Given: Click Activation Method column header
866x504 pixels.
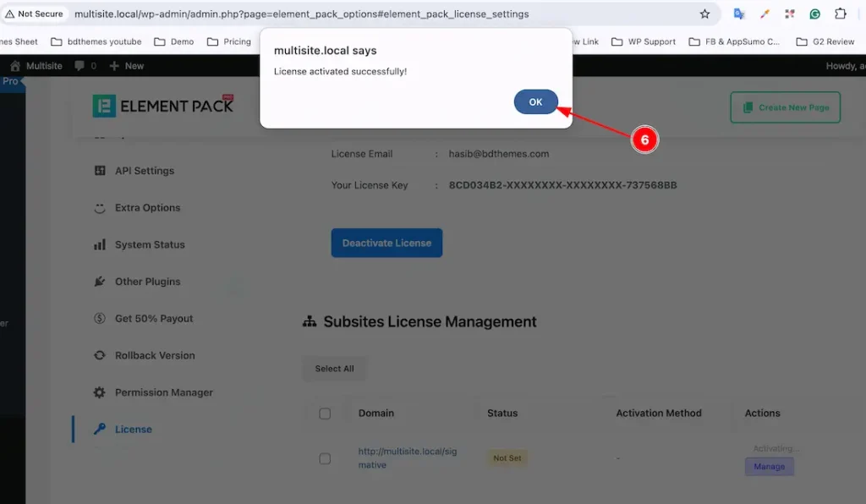Looking at the screenshot, I should (x=658, y=413).
